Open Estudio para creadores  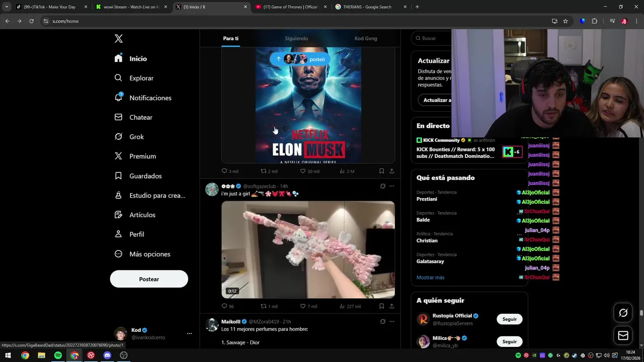[150, 195]
